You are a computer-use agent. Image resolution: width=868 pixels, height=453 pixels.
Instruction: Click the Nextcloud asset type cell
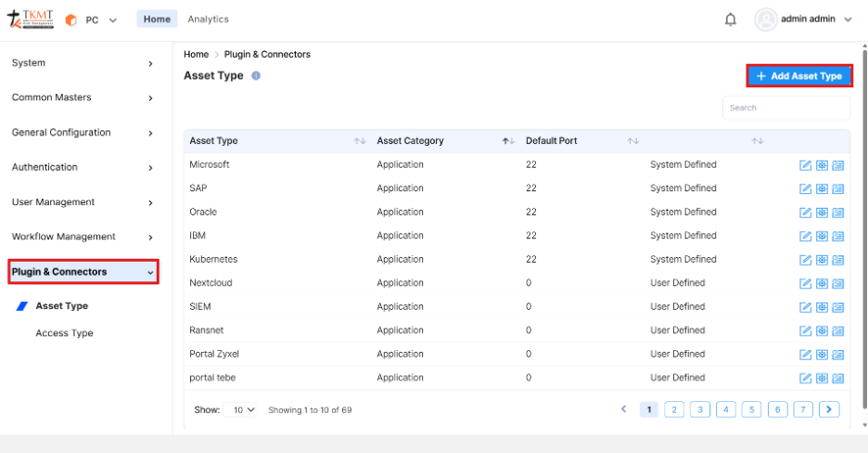pyautogui.click(x=211, y=283)
